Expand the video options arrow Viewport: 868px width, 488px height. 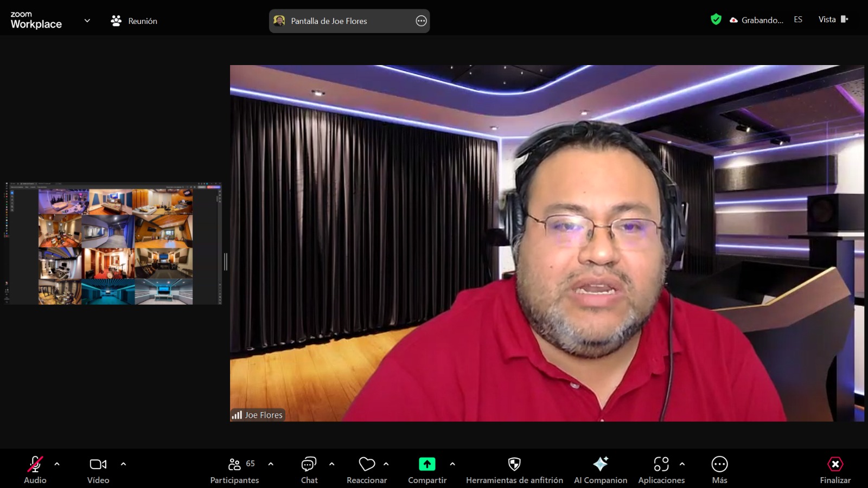(123, 464)
